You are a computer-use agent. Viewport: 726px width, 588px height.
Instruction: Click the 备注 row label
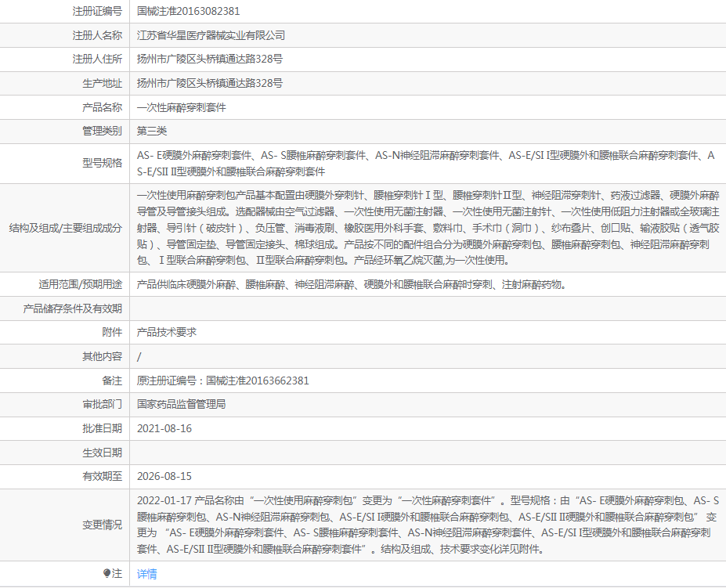(x=112, y=381)
